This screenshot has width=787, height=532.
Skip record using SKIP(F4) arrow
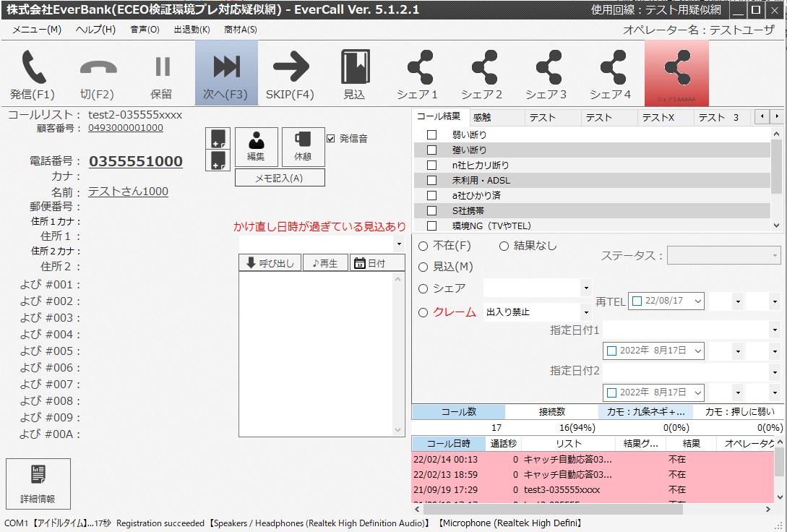(291, 66)
